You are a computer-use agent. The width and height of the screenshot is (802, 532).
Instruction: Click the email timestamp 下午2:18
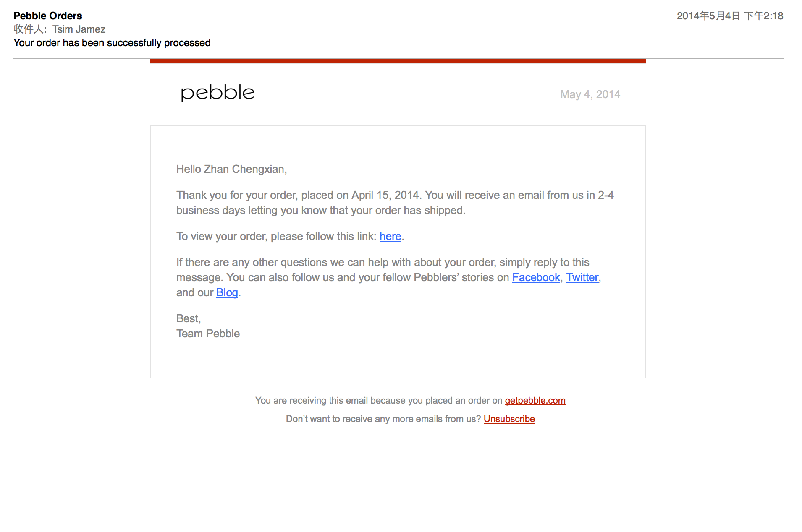tap(763, 16)
